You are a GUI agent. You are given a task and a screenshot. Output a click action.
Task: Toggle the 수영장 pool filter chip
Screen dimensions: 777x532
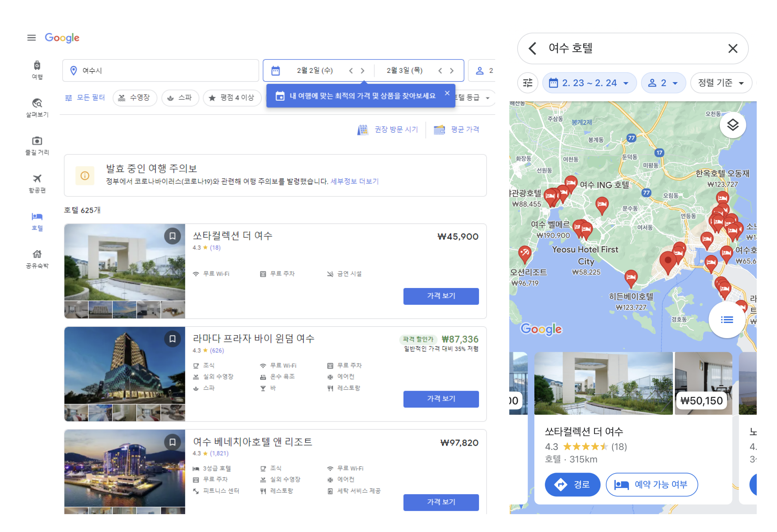pyautogui.click(x=135, y=98)
